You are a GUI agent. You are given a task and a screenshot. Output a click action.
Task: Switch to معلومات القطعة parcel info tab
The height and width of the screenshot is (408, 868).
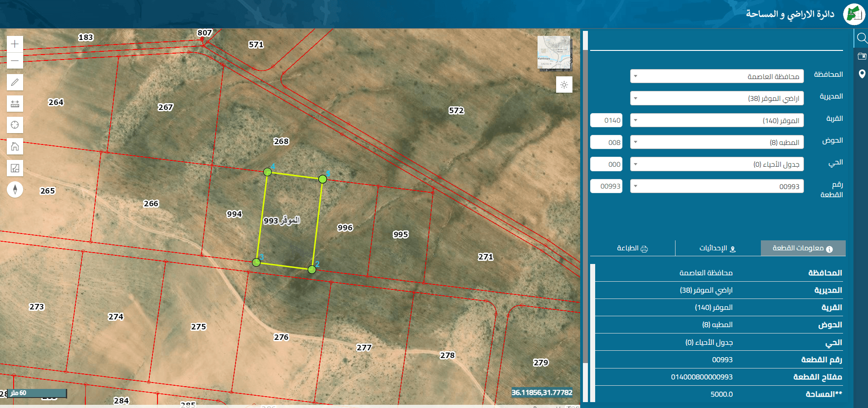tap(803, 248)
